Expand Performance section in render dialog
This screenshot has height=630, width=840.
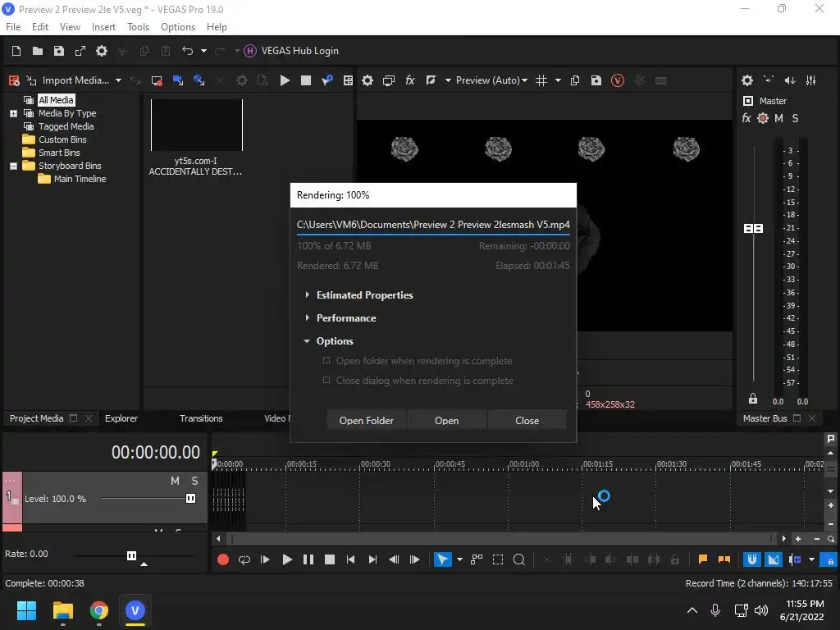[307, 317]
